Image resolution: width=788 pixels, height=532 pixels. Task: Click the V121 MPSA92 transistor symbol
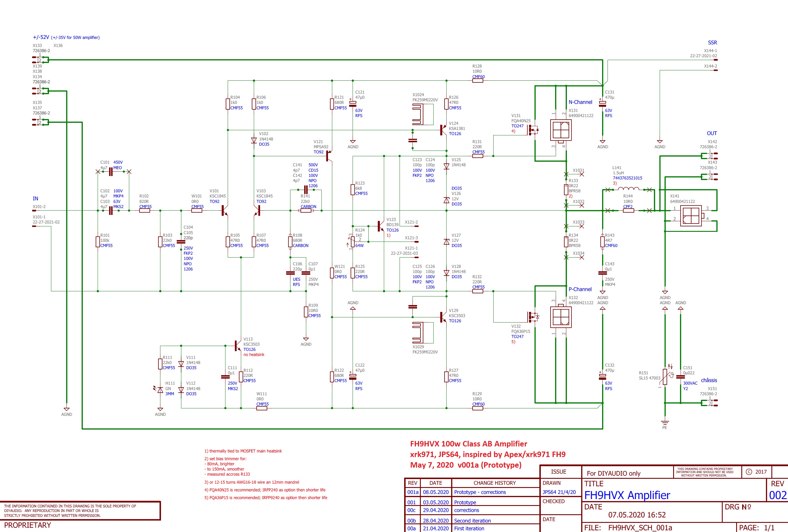pos(329,156)
